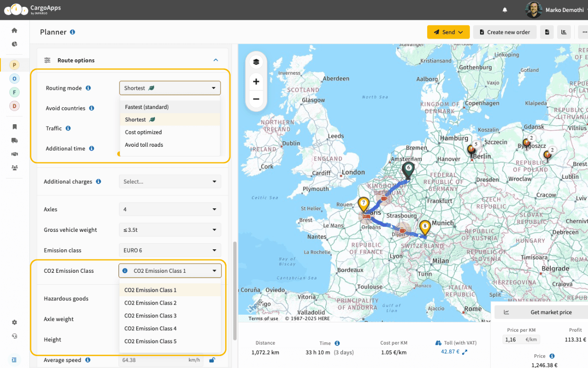
Task: Collapse the Route options section
Action: pos(215,60)
